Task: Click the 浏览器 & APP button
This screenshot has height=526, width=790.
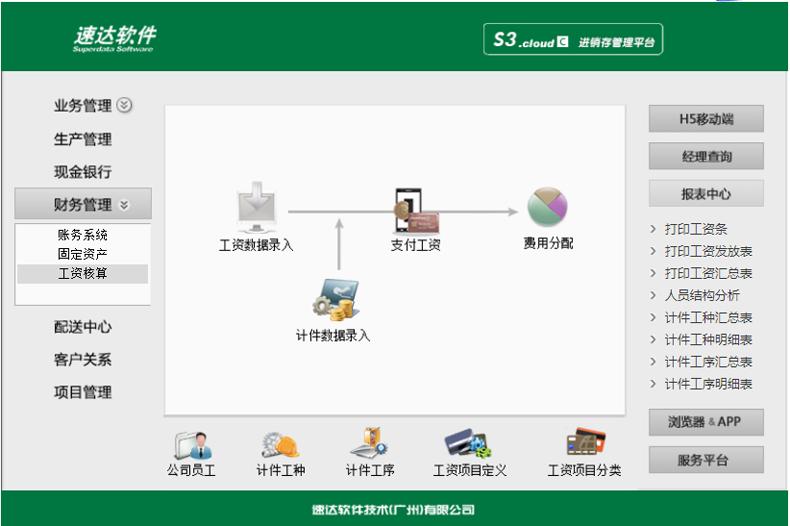Action: (706, 422)
